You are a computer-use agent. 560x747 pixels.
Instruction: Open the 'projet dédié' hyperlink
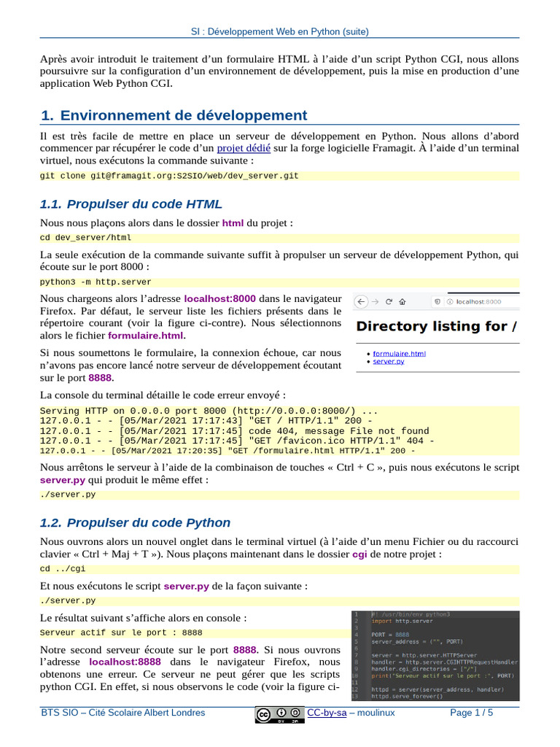click(x=244, y=148)
